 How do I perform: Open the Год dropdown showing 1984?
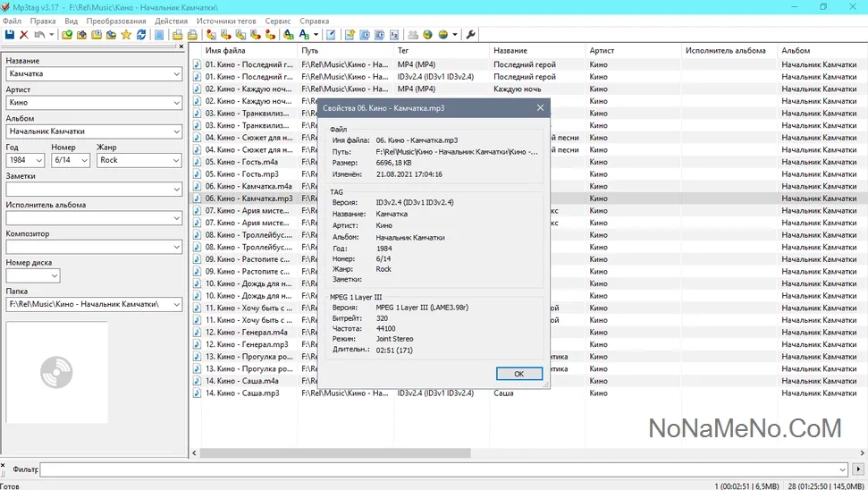[39, 160]
